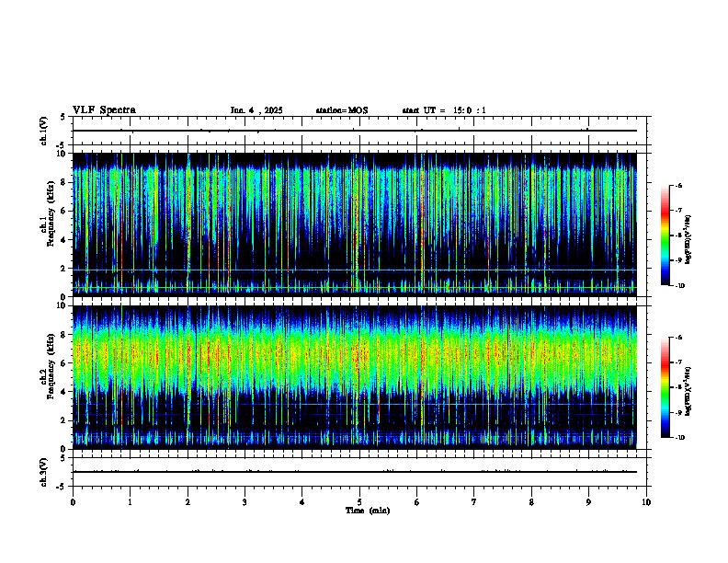Click time axis tick label "7"
The image size is (728, 563).
[474, 502]
